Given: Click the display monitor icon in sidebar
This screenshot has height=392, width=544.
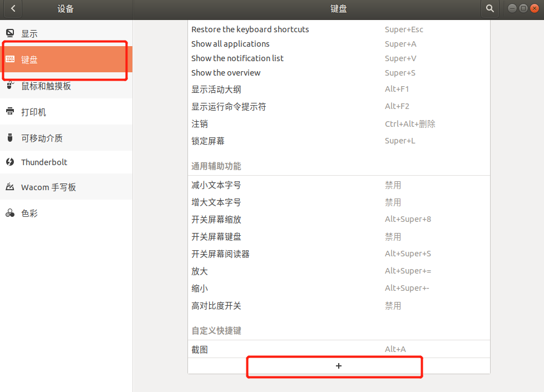Looking at the screenshot, I should pyautogui.click(x=10, y=33).
